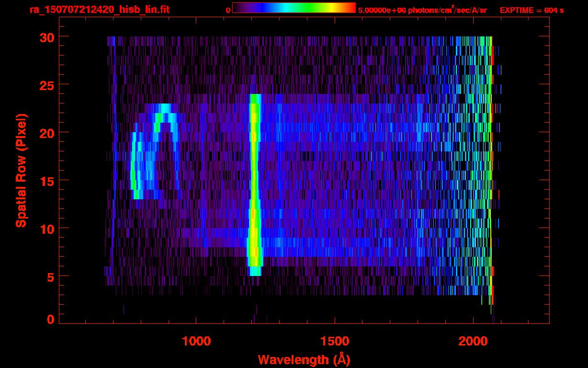Select the 2000 wavelength tick label
Viewport: 588px width, 368px height.
coord(473,341)
